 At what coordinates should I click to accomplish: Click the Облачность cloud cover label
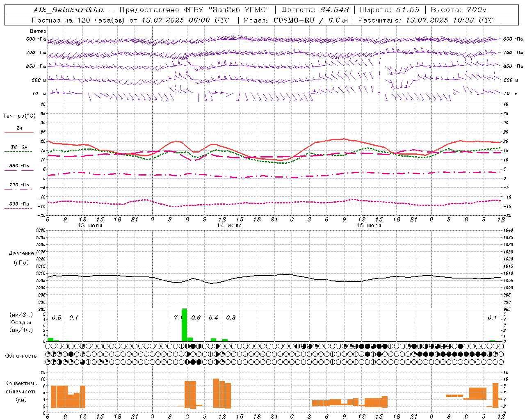click(21, 356)
